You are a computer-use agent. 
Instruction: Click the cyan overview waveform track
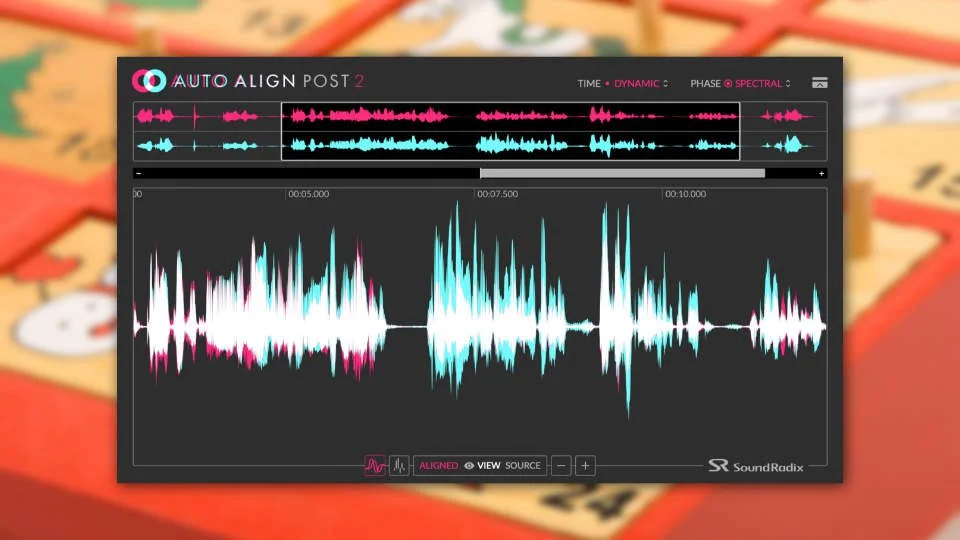click(480, 146)
